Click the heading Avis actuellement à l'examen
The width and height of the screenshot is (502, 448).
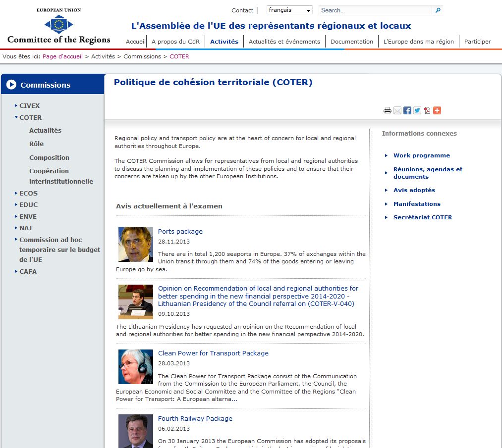point(169,206)
